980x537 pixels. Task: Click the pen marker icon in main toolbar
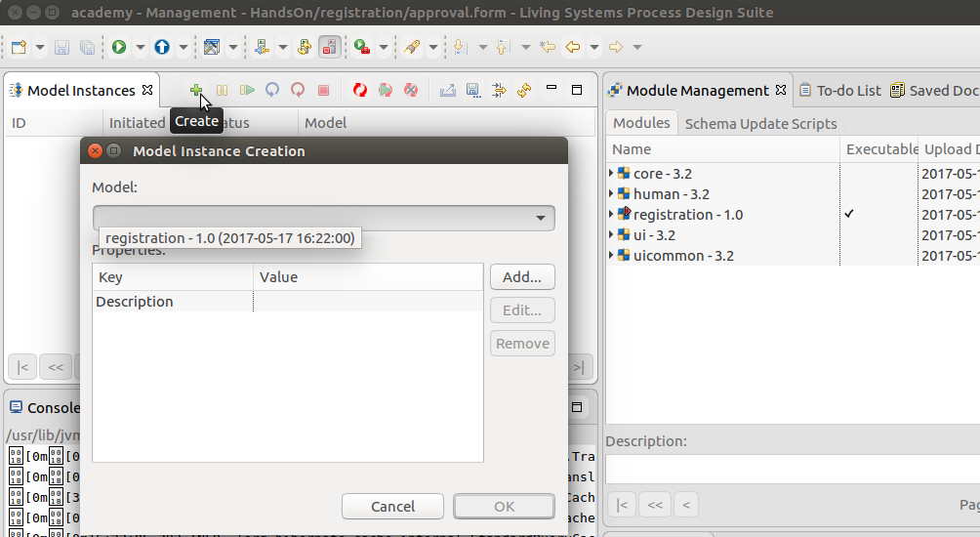pyautogui.click(x=412, y=47)
